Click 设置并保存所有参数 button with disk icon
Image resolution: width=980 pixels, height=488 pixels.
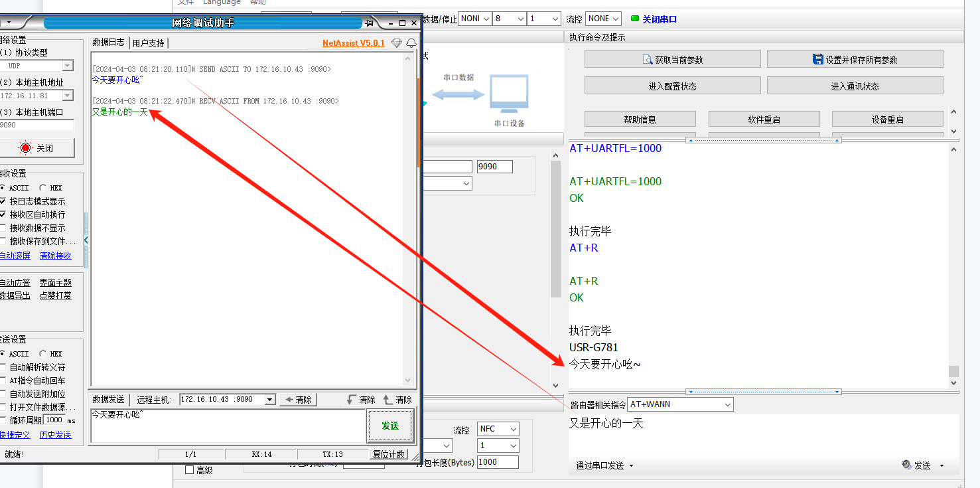click(x=855, y=60)
